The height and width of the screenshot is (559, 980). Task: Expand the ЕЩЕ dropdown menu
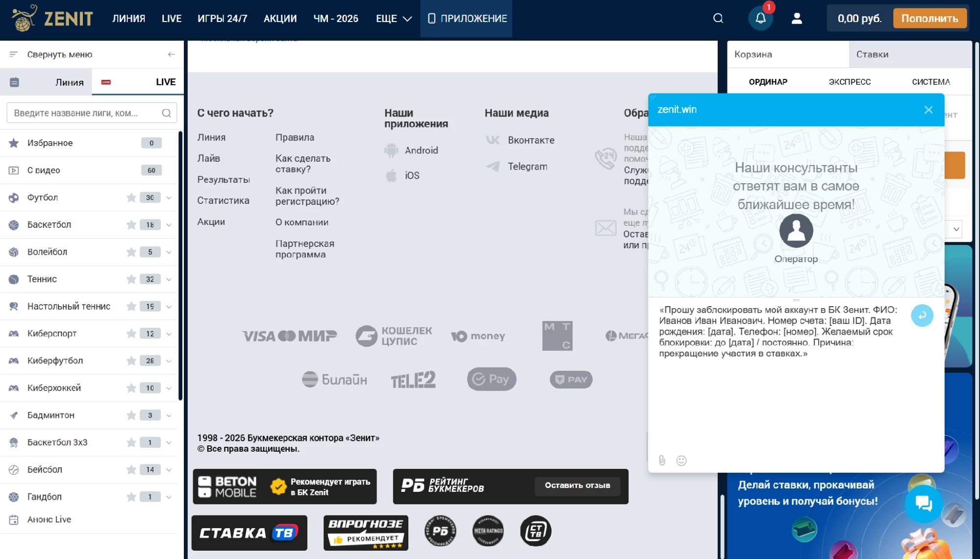coord(394,19)
